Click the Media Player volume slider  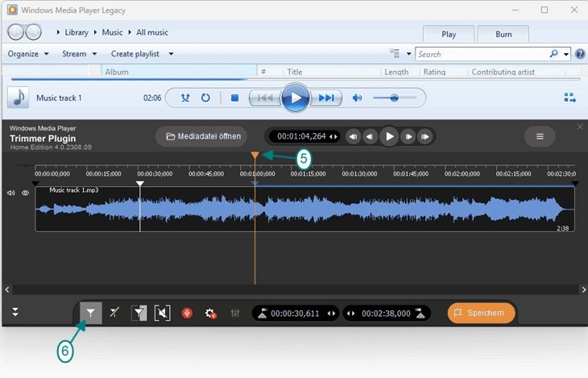395,98
